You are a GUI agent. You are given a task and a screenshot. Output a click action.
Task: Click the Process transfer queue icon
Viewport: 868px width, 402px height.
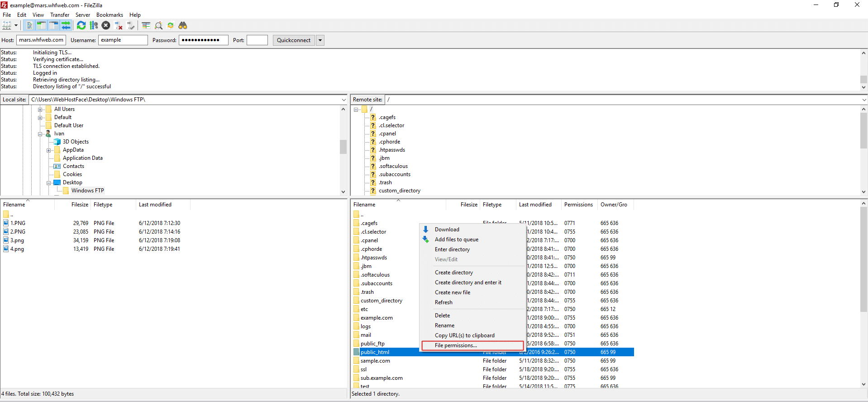(x=94, y=25)
